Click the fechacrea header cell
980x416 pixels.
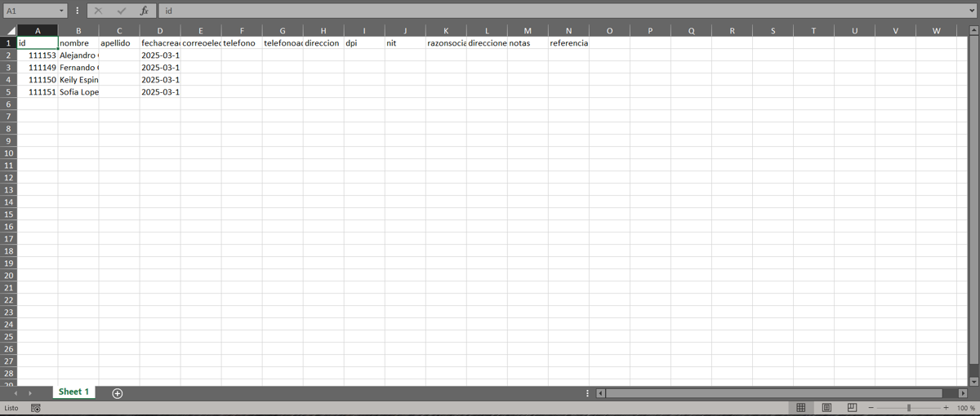coord(160,43)
